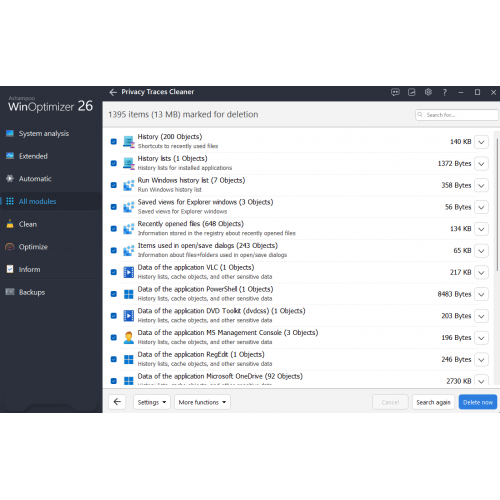This screenshot has height=500, width=500.
Task: Click the Automatic gear sidebar icon
Action: [x=10, y=179]
